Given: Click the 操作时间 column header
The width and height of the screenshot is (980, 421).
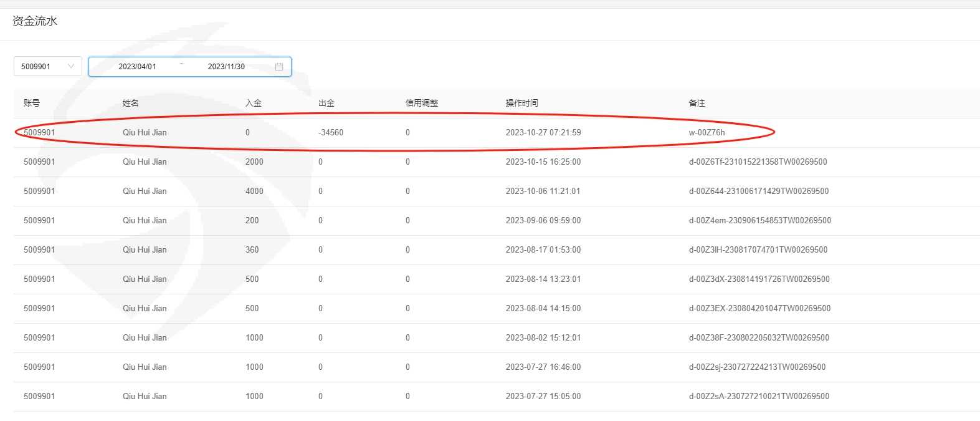Looking at the screenshot, I should 522,103.
